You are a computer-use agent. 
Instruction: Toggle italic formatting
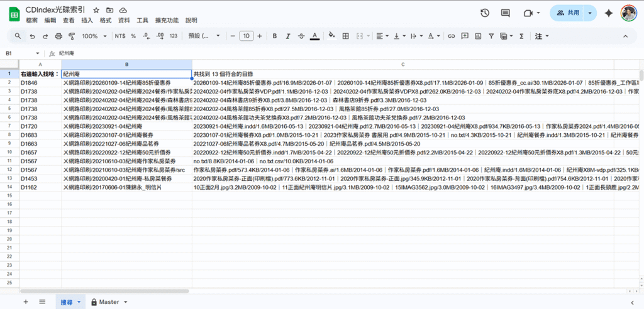[x=287, y=36]
